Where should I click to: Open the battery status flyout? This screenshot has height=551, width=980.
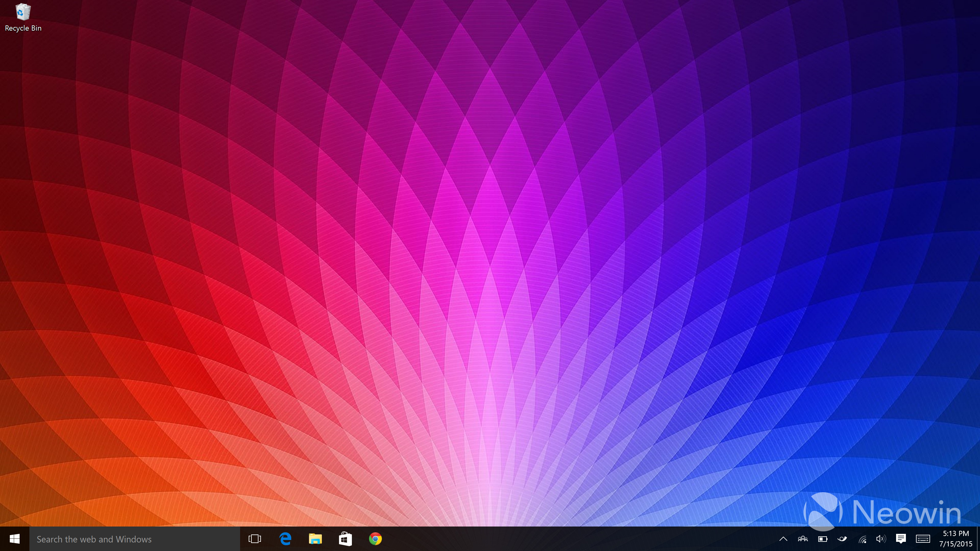click(823, 539)
